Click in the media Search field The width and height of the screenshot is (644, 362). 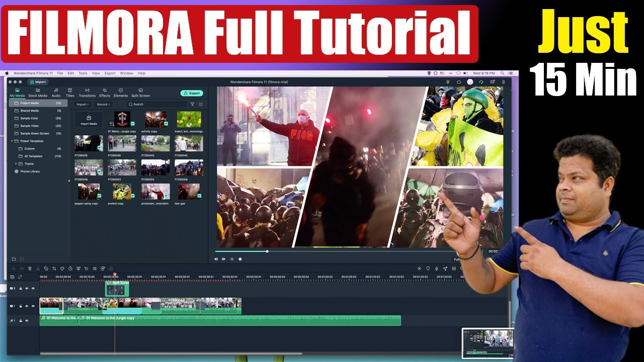(157, 104)
